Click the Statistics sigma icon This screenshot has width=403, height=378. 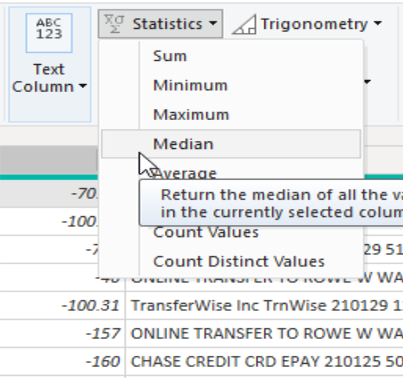pyautogui.click(x=114, y=24)
